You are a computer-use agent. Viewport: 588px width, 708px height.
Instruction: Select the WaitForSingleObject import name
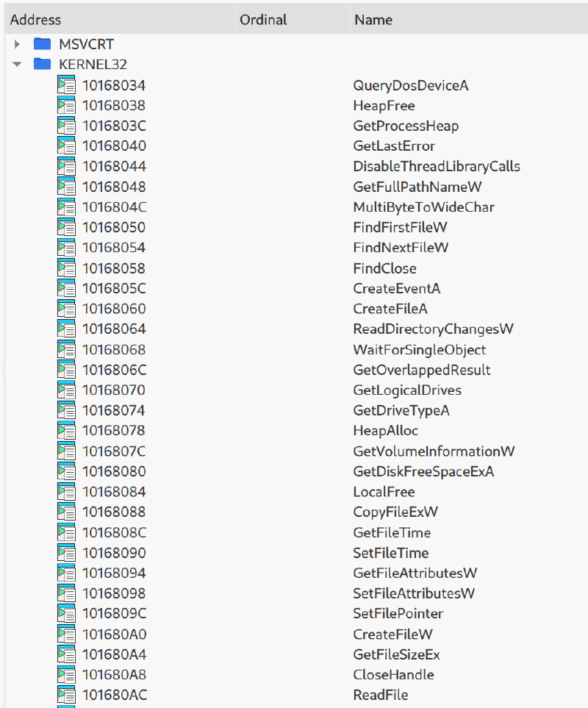coord(420,350)
